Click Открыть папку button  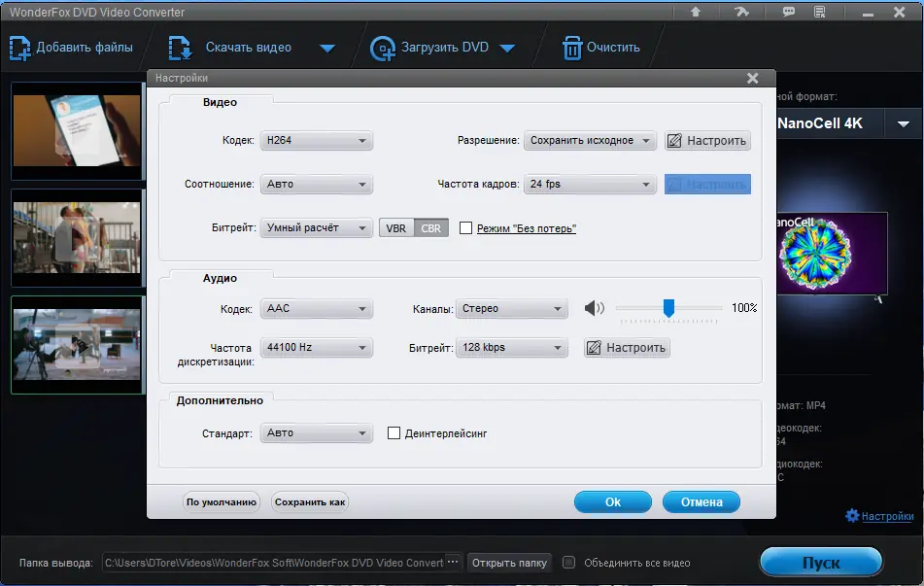pos(509,563)
